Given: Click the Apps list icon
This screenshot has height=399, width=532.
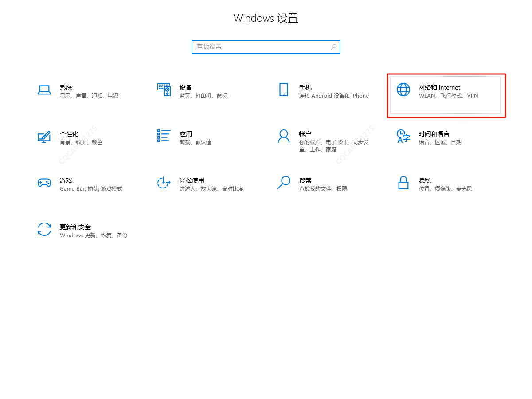Looking at the screenshot, I should (164, 136).
